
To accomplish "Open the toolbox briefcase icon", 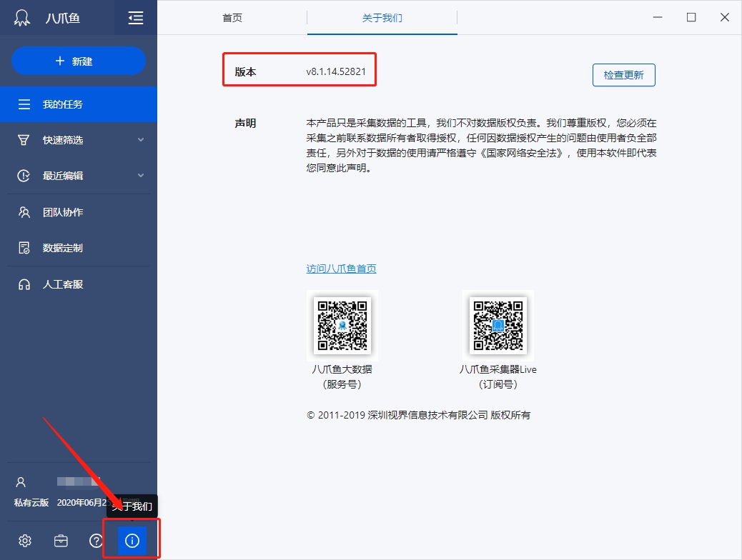I will (x=61, y=541).
